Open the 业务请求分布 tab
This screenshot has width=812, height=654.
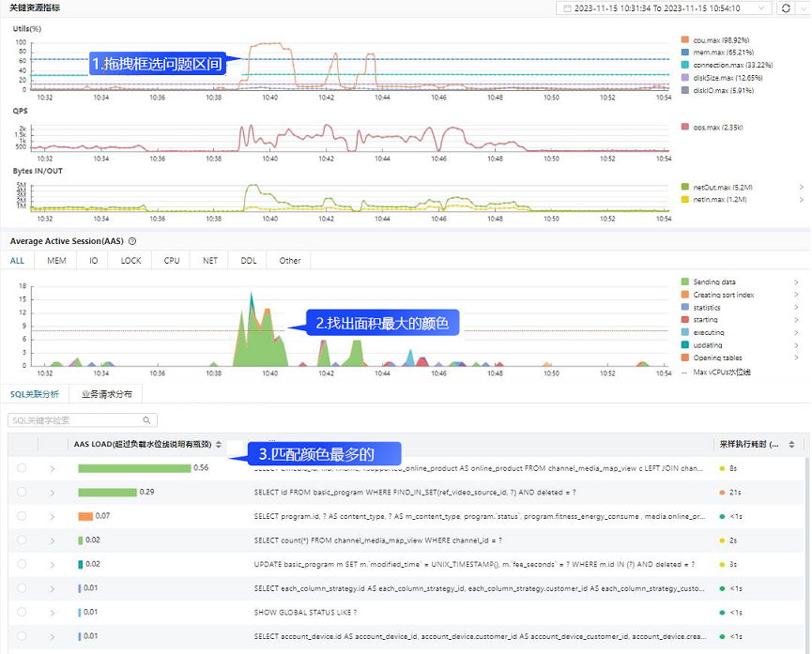(x=107, y=394)
